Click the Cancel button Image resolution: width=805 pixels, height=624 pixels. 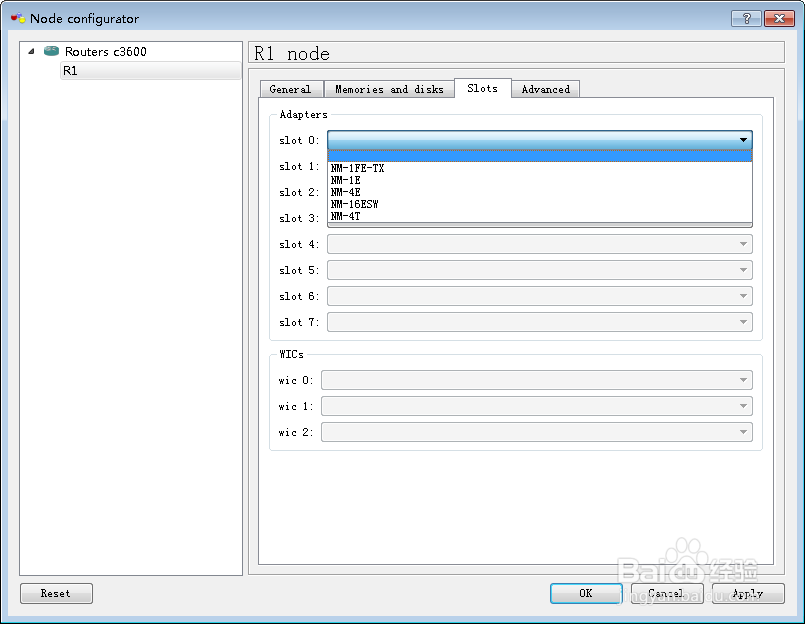point(667,593)
